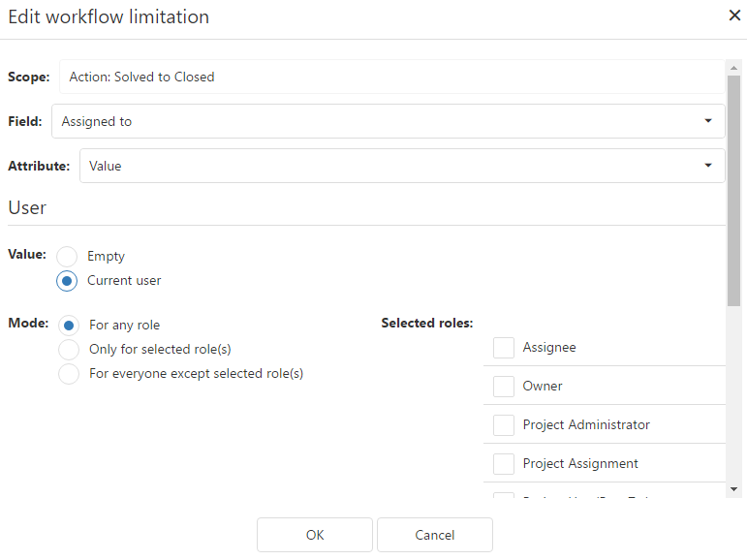This screenshot has height=560, width=747.
Task: Choose Only for selected role(s) mode
Action: point(69,349)
